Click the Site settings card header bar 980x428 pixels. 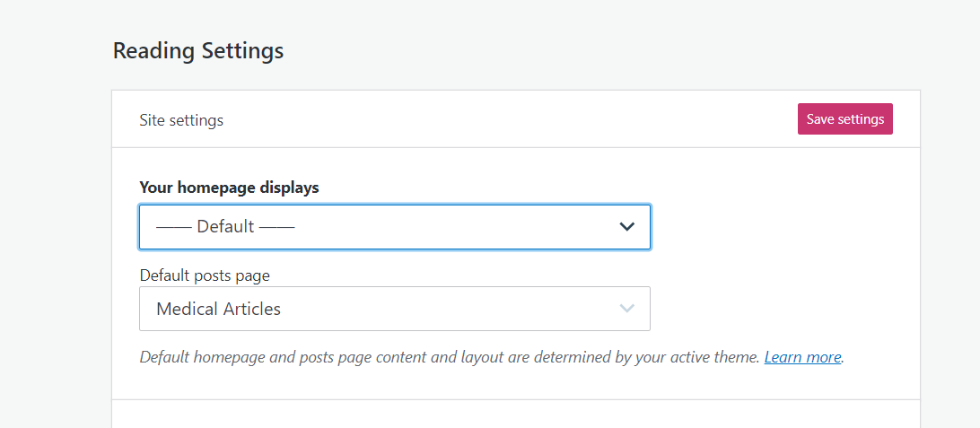click(x=516, y=118)
